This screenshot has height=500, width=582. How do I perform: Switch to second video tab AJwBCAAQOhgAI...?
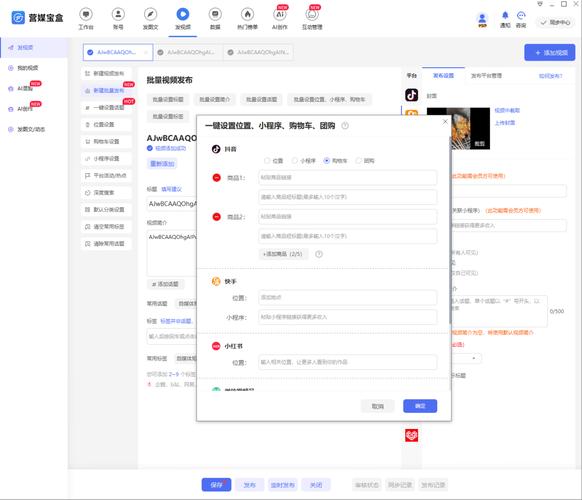(187, 52)
